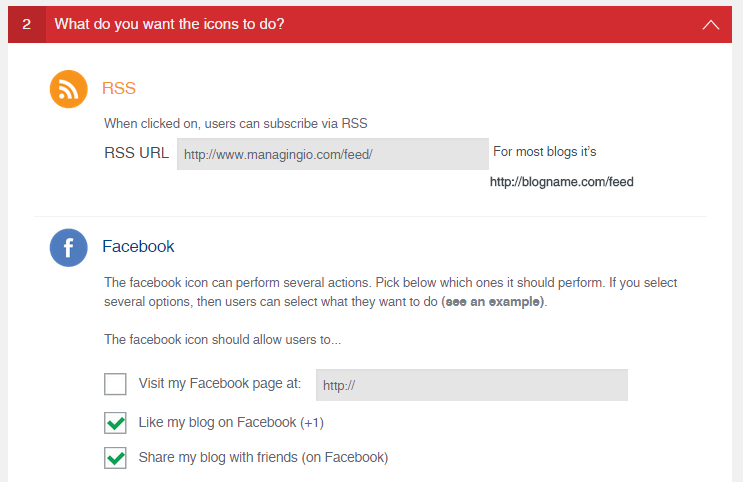Click the 'Visit my Facebook page at:' label
Screen dimensions: 743x482
point(220,384)
